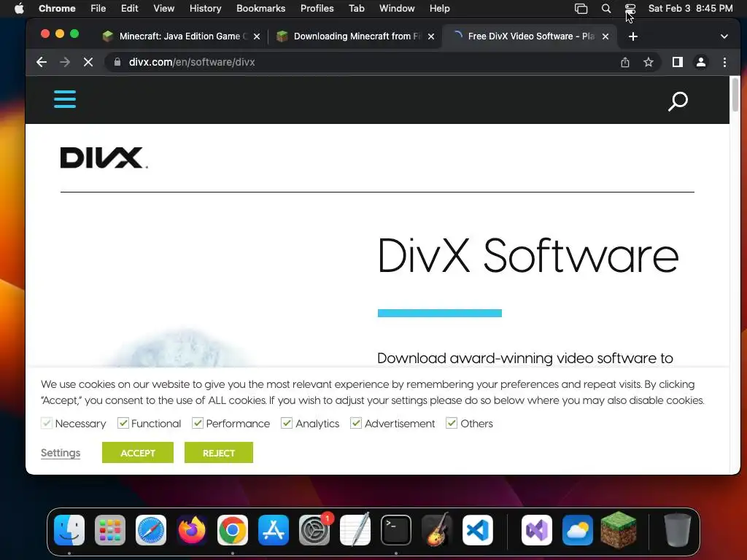Open the Apple menu
This screenshot has height=560, width=747.
coord(19,9)
